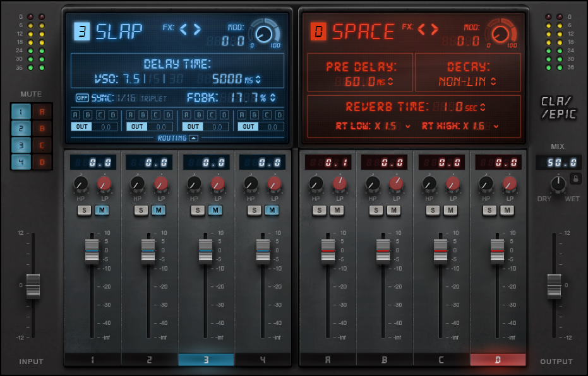Click channel A HP filter knob
The image size is (588, 376).
pos(316,184)
